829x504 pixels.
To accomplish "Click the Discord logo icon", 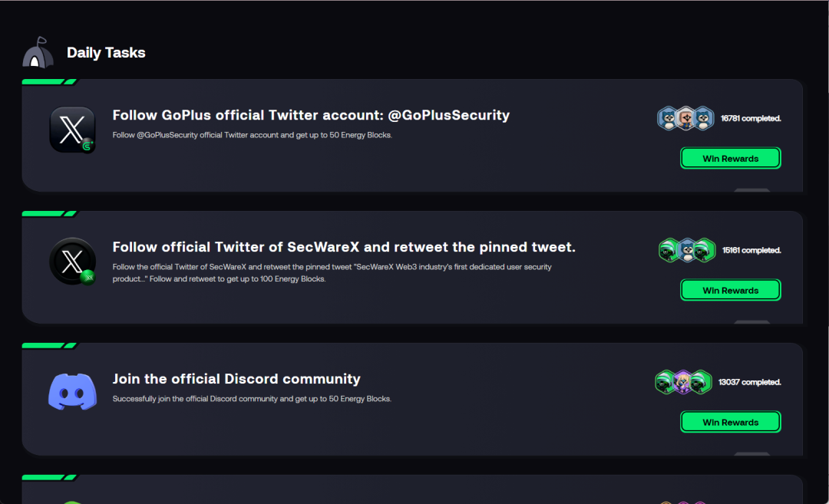I will tap(72, 391).
